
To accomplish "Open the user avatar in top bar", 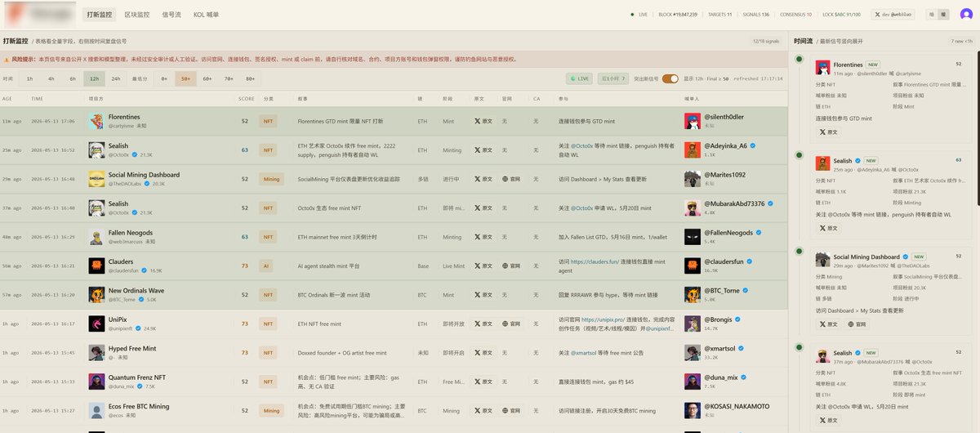I will (x=966, y=15).
